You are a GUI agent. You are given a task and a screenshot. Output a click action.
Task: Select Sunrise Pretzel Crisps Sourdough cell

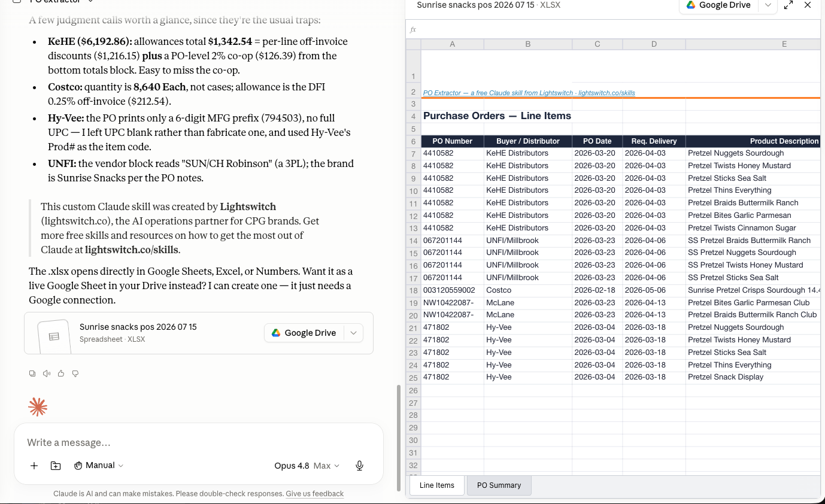753,290
